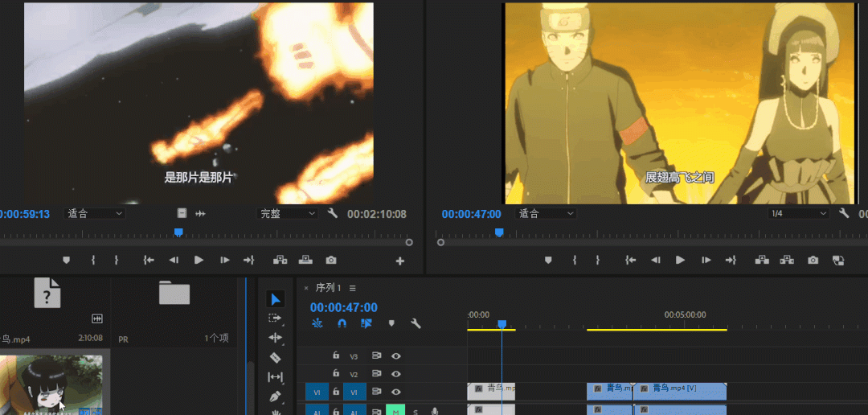Open Program monitor resolution dropdown 1/4
The image size is (868, 415).
tap(799, 213)
